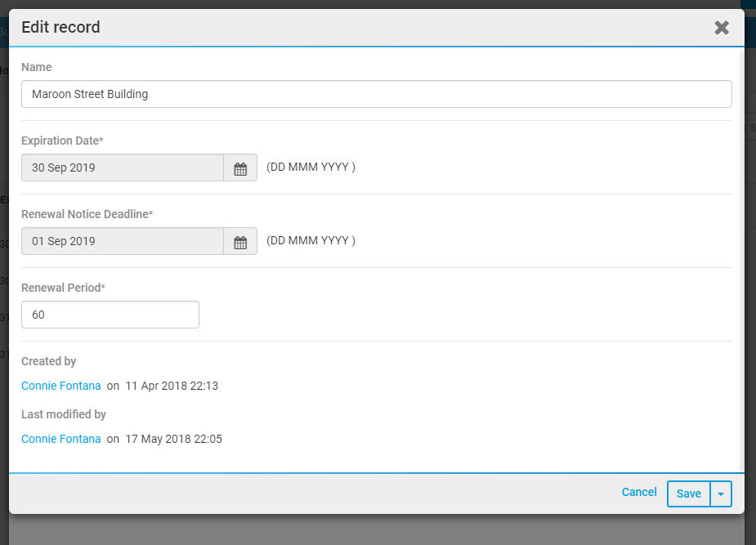Click the DD MMM YYYY hint beside Expiration Date
This screenshot has width=756, height=545.
[311, 167]
